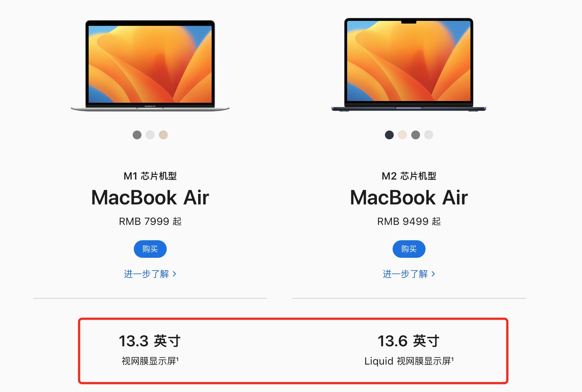Select the midnight dark blue color for M2 model
Viewport: 582px width, 392px height.
coord(389,135)
